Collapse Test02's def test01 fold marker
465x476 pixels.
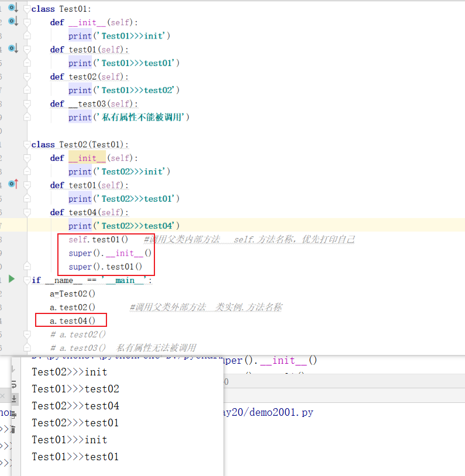(27, 185)
